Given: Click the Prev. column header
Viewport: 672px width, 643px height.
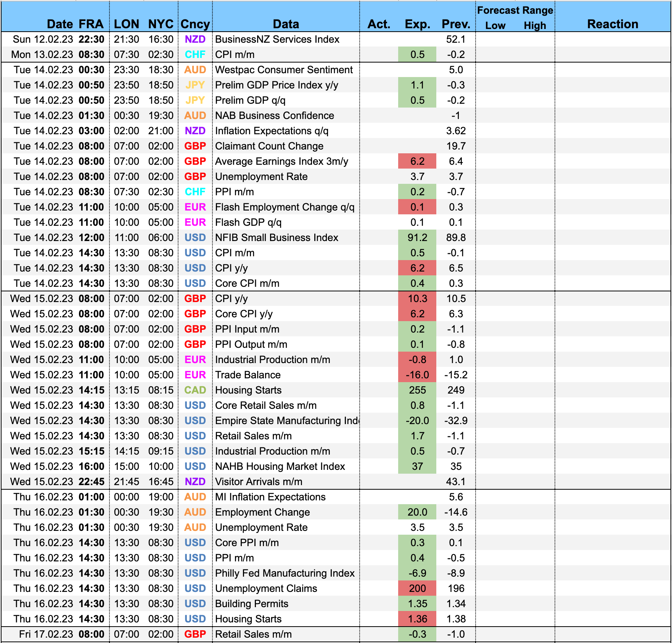Looking at the screenshot, I should [456, 24].
